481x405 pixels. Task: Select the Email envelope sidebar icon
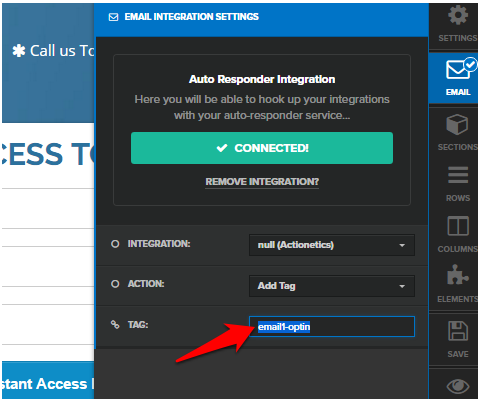pyautogui.click(x=458, y=70)
